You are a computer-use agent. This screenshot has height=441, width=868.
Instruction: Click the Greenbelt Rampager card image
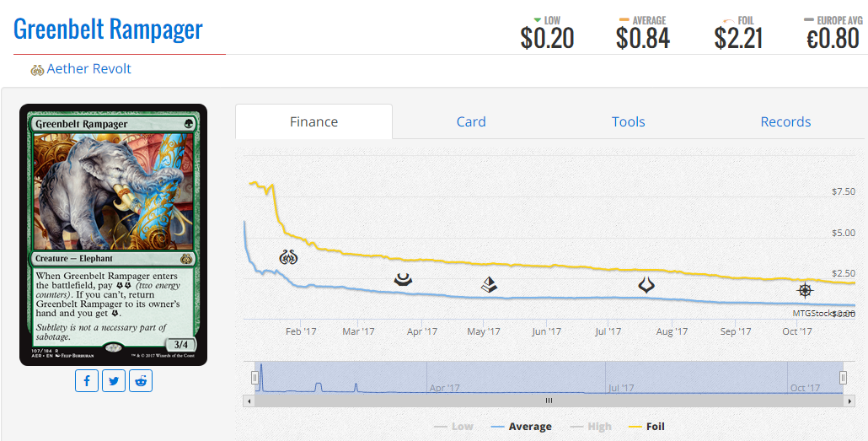coord(114,235)
